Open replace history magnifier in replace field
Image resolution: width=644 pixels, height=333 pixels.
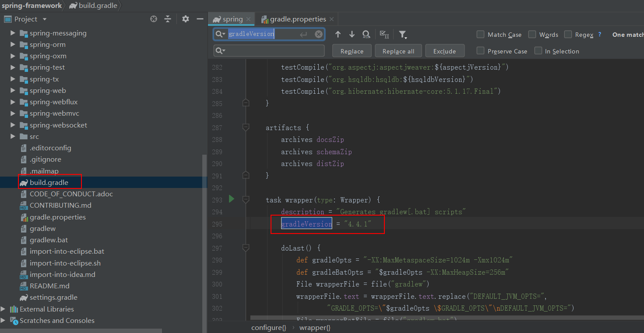pos(220,51)
